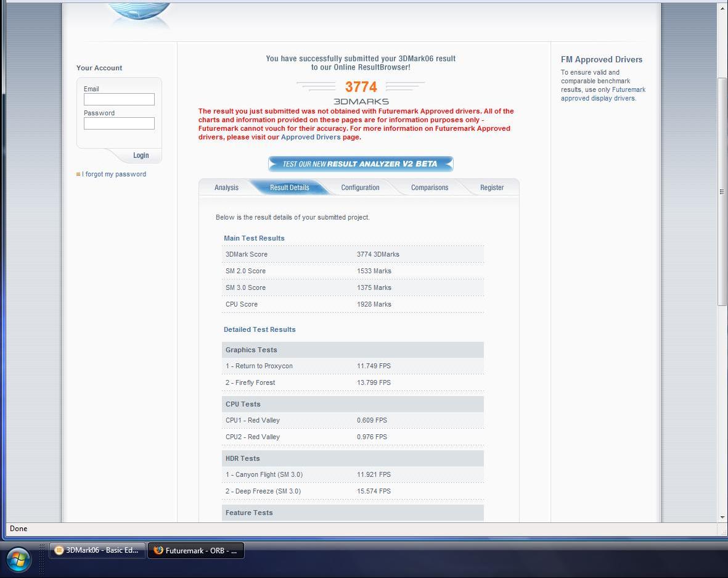
Task: Click the '1533 Marks' SM 2.0 value
Action: [374, 271]
